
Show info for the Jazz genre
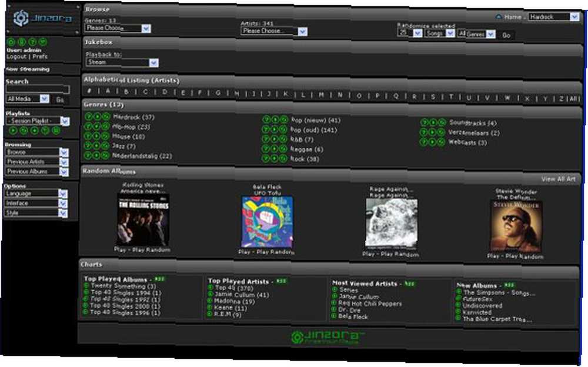89,146
